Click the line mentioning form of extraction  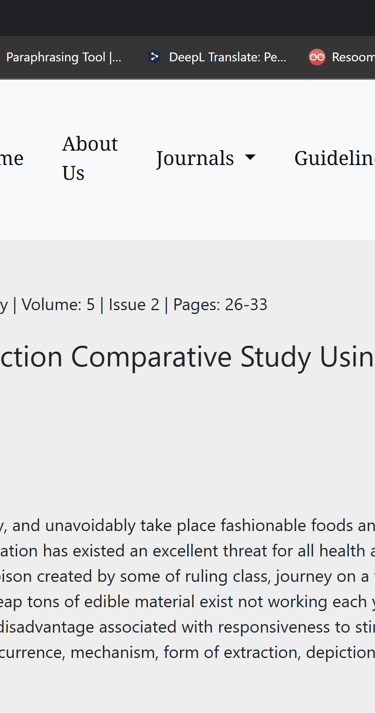point(187,653)
